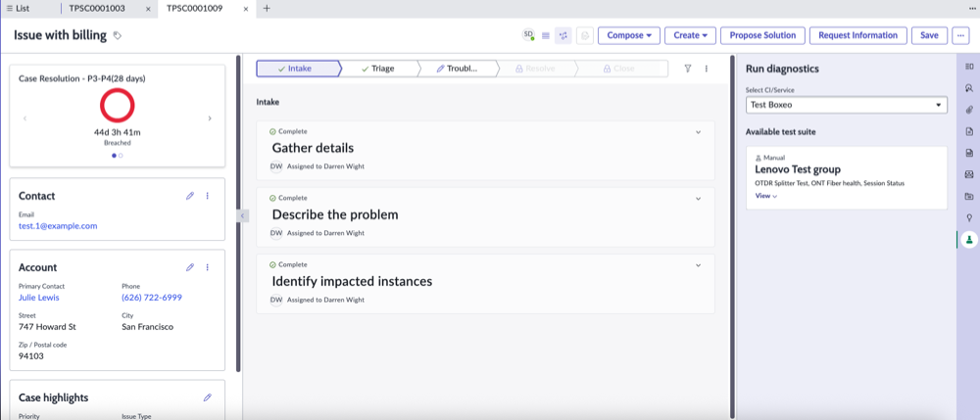Click the three-line icon next to SD avatar

point(546,35)
